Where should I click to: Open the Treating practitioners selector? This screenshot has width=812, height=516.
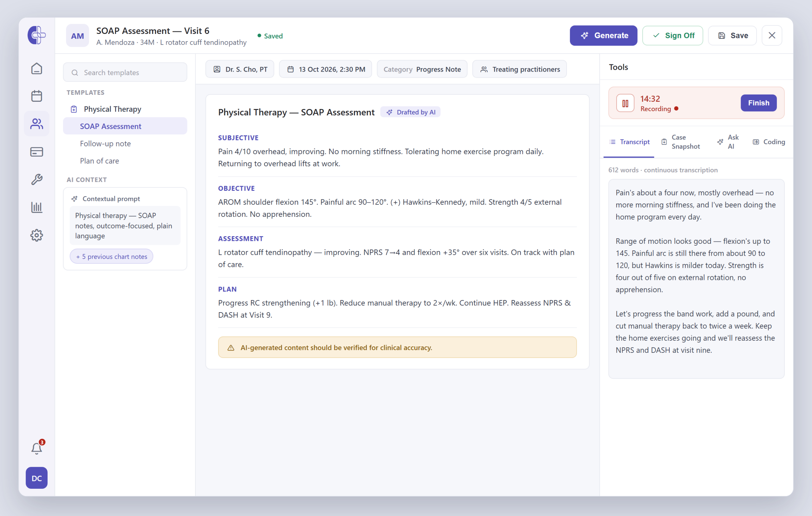tap(519, 69)
